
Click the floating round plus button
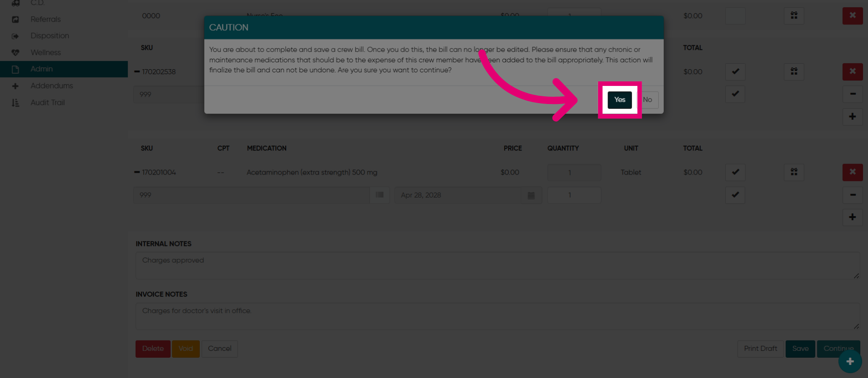(850, 361)
